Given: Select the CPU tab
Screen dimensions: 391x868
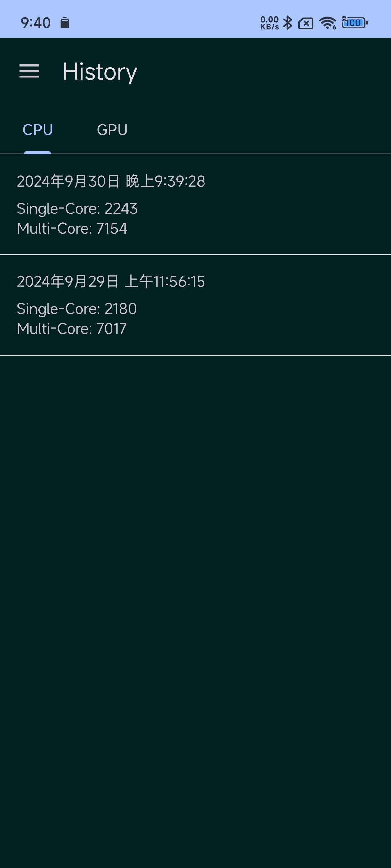Looking at the screenshot, I should [x=37, y=130].
